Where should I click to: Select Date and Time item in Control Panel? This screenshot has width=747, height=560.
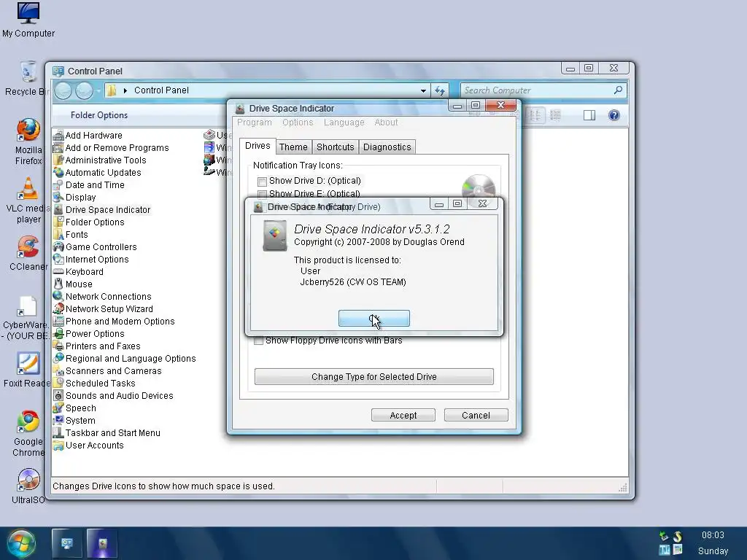pyautogui.click(x=88, y=184)
